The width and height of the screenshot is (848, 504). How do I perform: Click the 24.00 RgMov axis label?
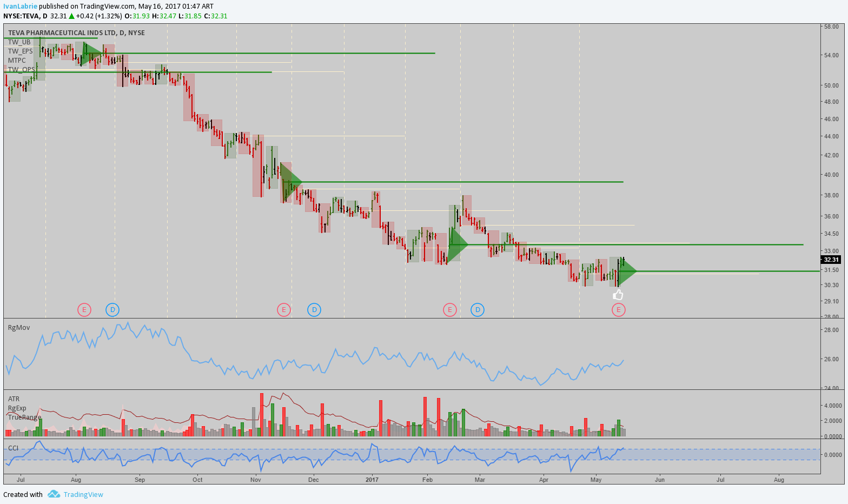[831, 388]
